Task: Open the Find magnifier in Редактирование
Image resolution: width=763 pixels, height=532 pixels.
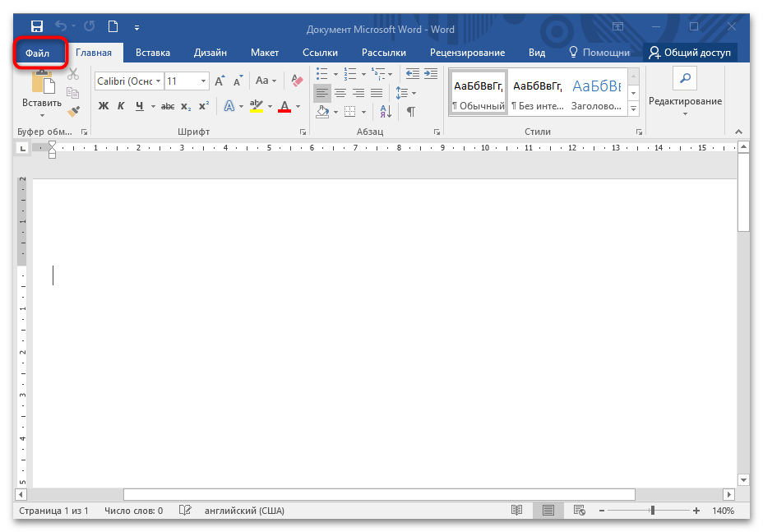Action: [684, 80]
